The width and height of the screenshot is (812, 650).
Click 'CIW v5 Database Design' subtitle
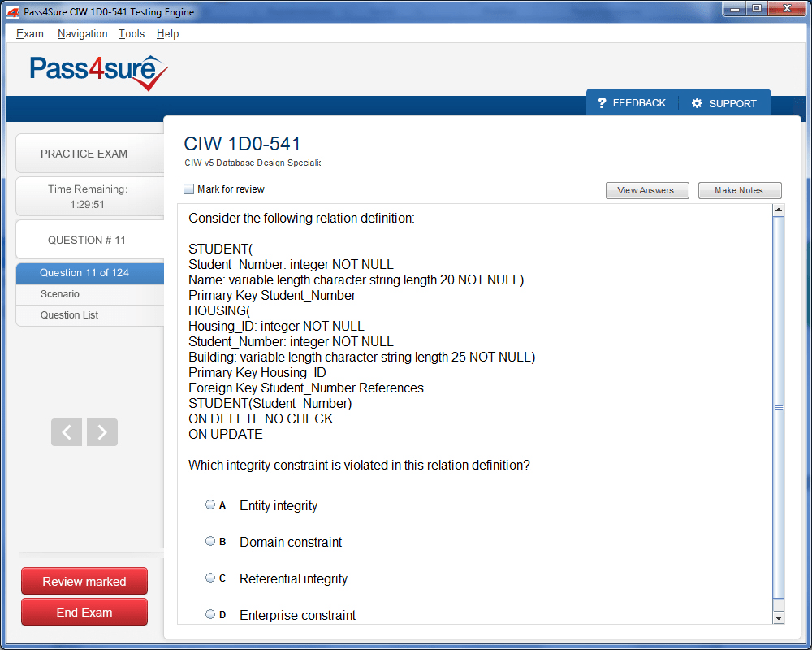[x=253, y=162]
